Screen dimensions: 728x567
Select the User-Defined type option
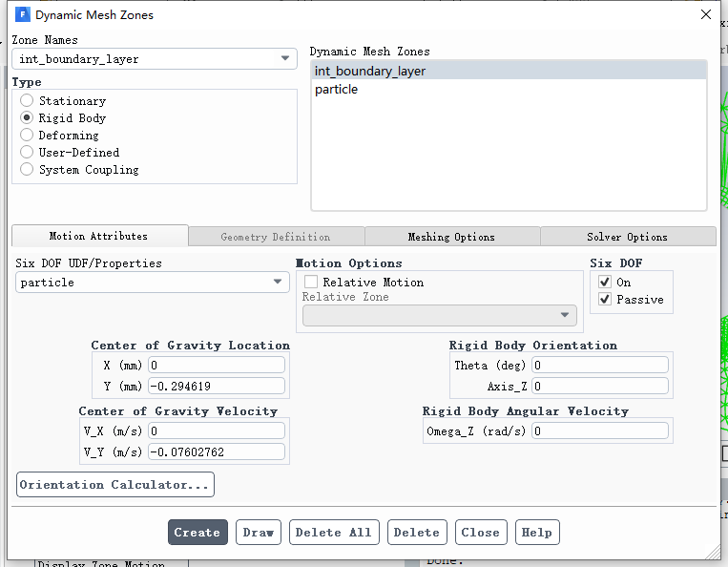point(27,153)
